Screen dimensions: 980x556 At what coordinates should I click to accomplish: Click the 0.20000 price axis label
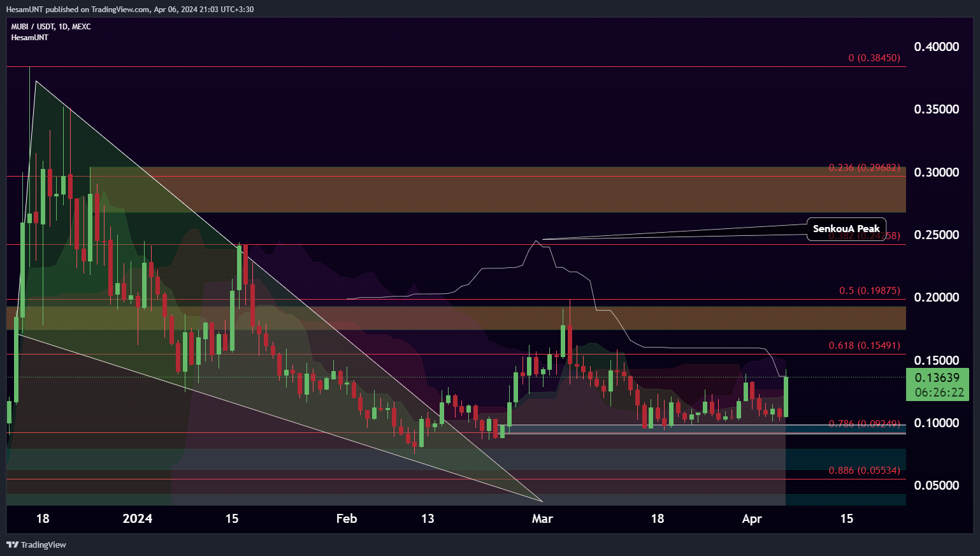[936, 297]
